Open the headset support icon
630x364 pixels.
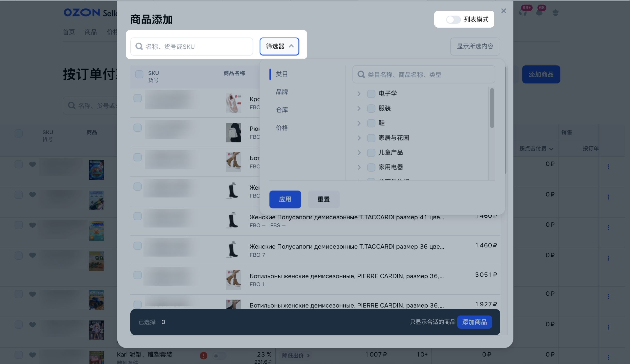point(522,13)
